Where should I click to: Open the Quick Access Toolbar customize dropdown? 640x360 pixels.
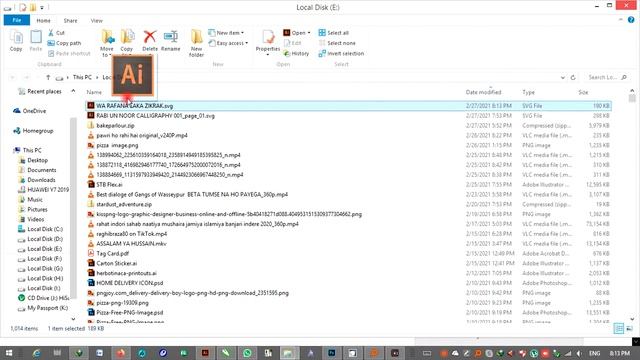[42, 7]
